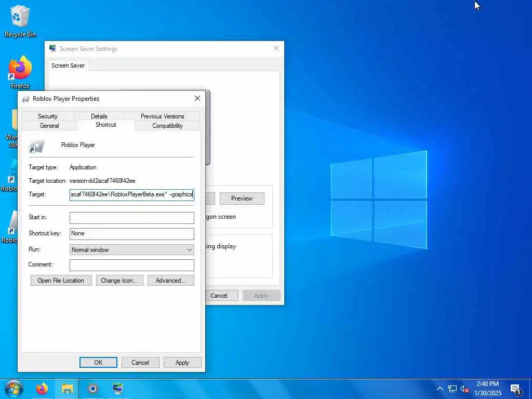Image resolution: width=532 pixels, height=399 pixels.
Task: Click Preview in Screen Saver Settings
Action: click(x=242, y=198)
